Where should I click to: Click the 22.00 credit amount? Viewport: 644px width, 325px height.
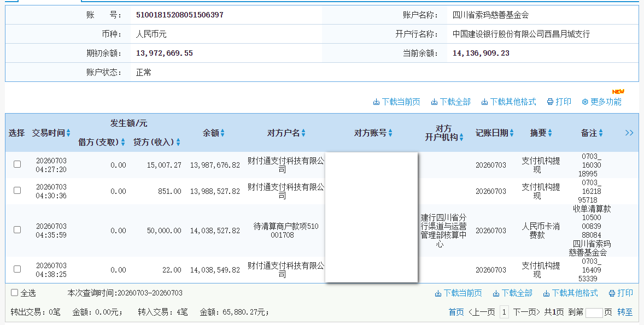click(x=172, y=270)
